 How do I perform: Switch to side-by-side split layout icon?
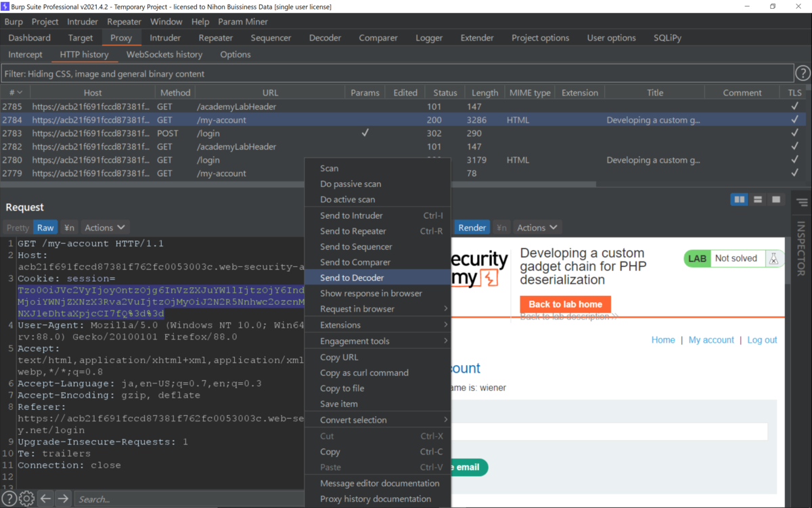(x=740, y=199)
